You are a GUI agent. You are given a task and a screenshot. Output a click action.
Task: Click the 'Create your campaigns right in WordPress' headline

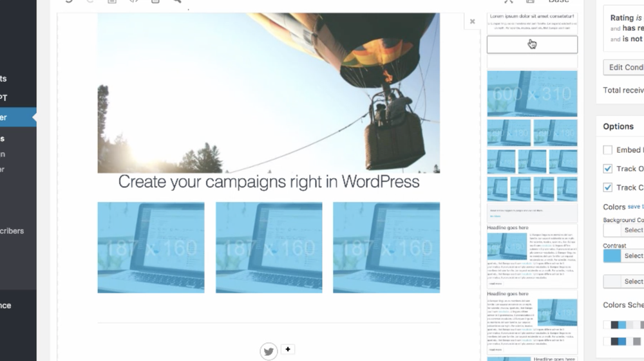pyautogui.click(x=269, y=181)
